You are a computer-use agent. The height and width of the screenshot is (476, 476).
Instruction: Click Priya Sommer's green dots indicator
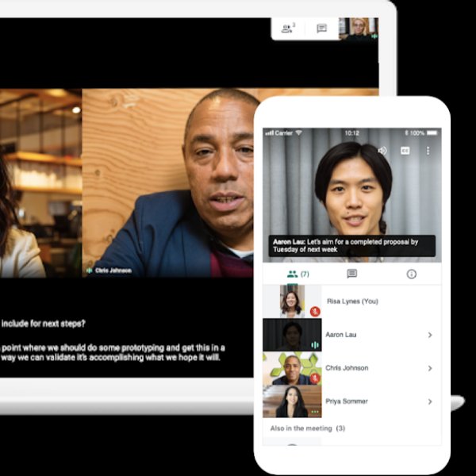[315, 411]
